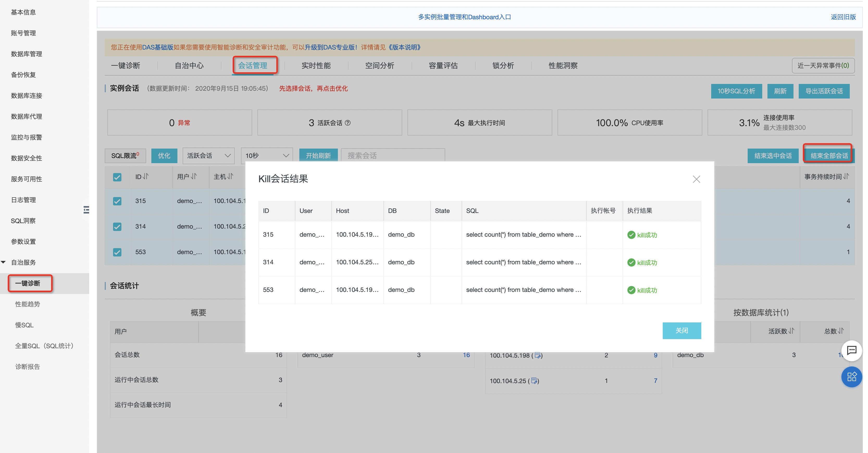Collapse the 自治服务 sidebar group

pyautogui.click(x=3, y=262)
